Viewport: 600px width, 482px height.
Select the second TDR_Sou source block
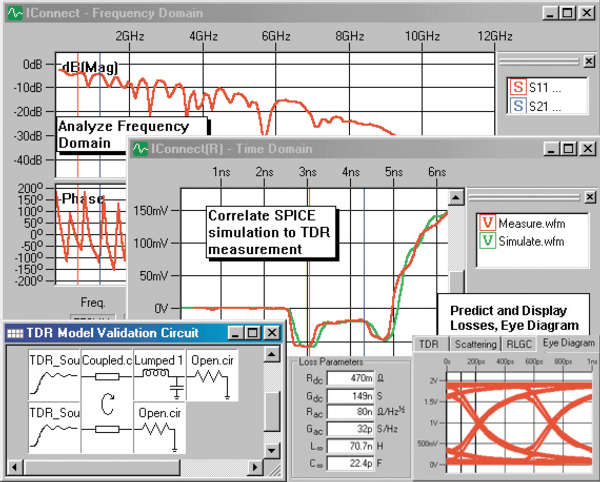click(54, 427)
